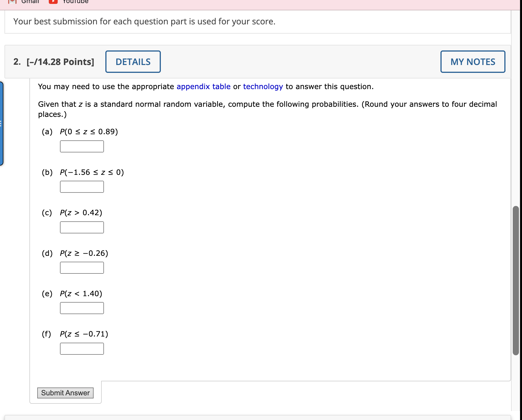522x420 pixels.
Task: Click the answer field for part (a)
Action: [x=82, y=146]
